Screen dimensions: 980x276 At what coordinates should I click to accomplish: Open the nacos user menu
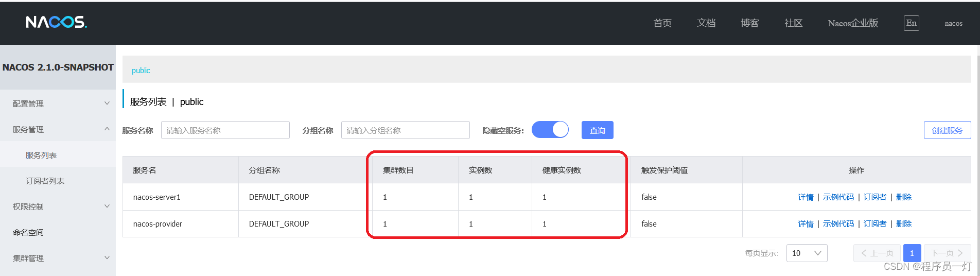953,23
